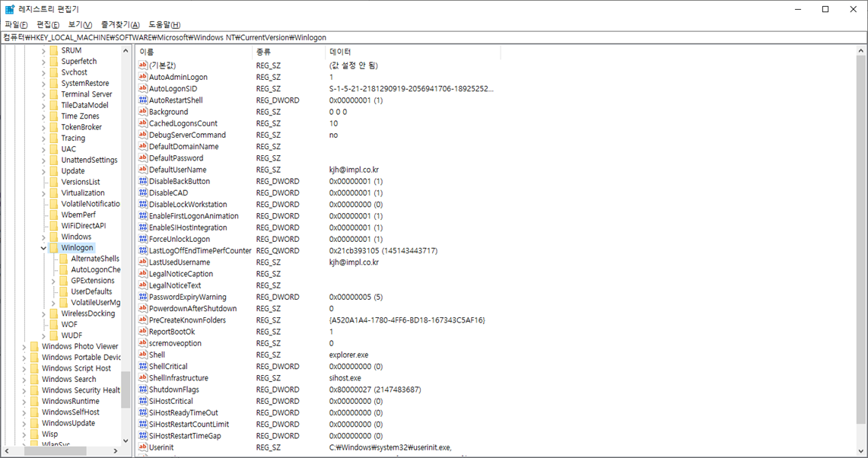The image size is (868, 458).
Task: Click the (기본값) default value icon
Action: [143, 65]
